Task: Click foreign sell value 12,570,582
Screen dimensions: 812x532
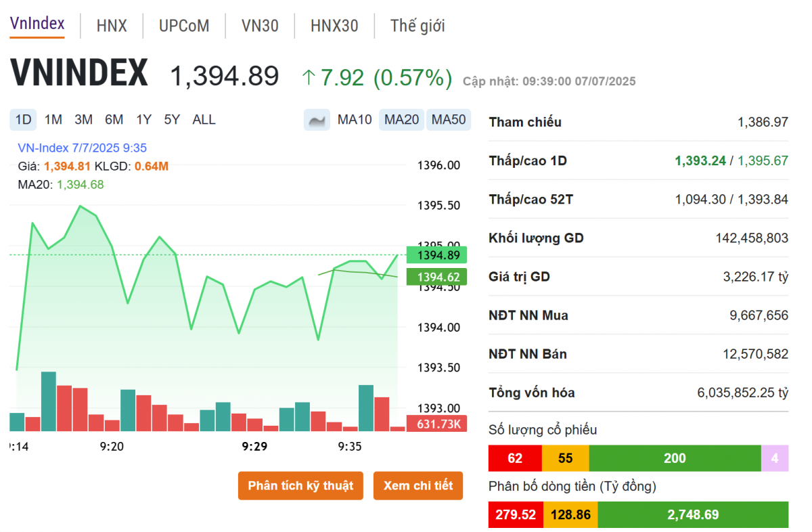Action: tap(756, 354)
